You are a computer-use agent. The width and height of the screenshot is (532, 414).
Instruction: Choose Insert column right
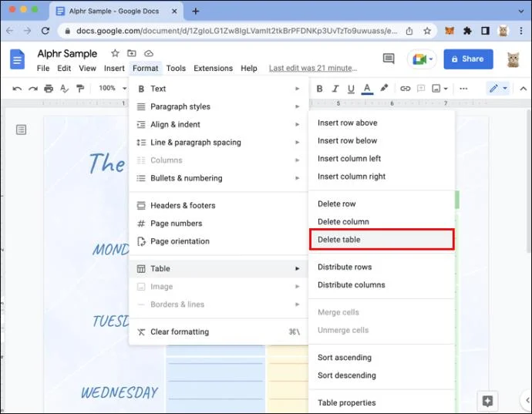382,177
